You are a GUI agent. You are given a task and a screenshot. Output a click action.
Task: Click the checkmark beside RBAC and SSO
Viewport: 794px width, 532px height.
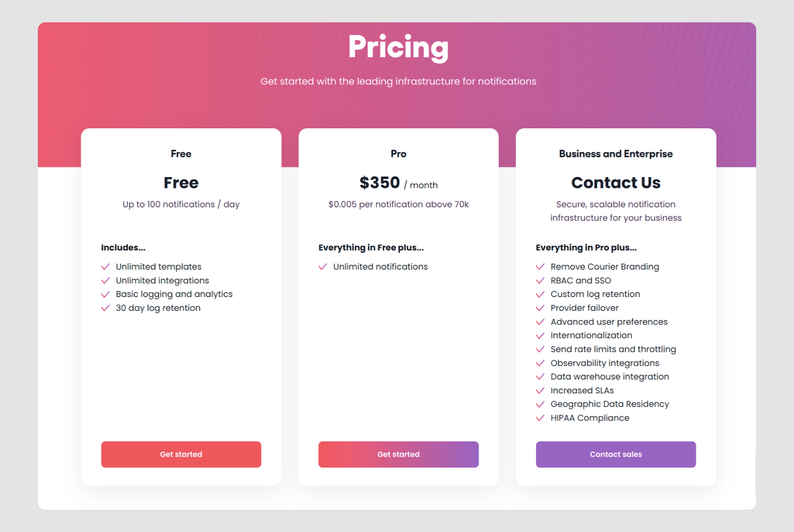(x=541, y=281)
